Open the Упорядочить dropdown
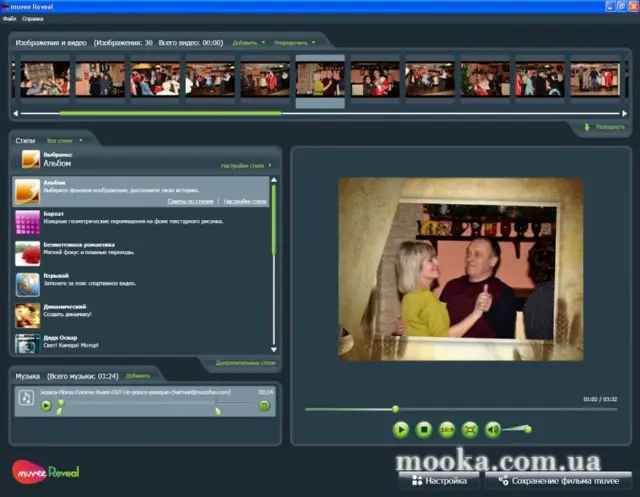The width and height of the screenshot is (640, 497). pos(294,42)
